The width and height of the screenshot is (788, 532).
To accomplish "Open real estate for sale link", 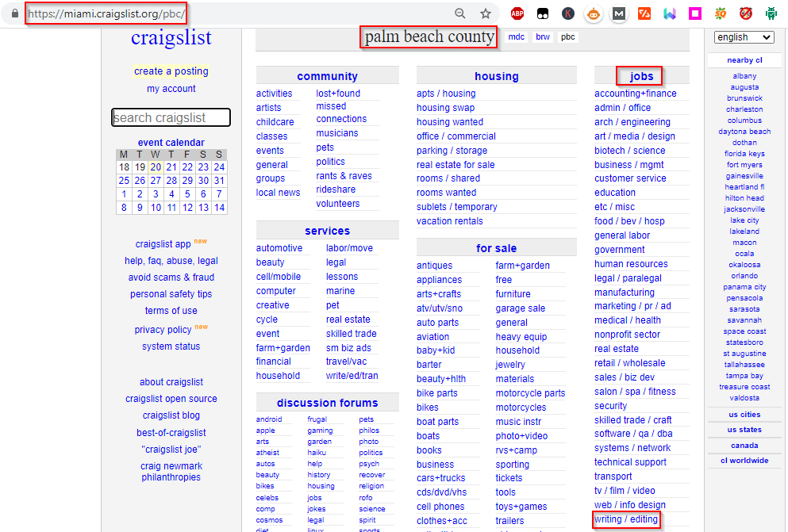I will pyautogui.click(x=456, y=165).
